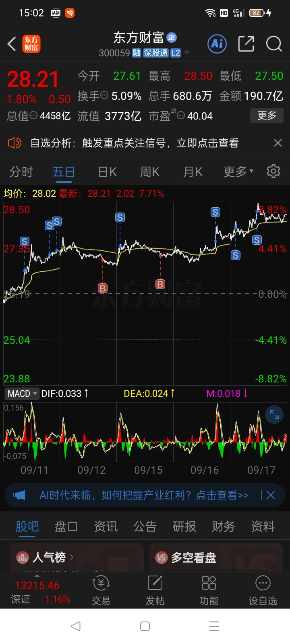Dismiss the 自选分析 notice bar

click(278, 143)
